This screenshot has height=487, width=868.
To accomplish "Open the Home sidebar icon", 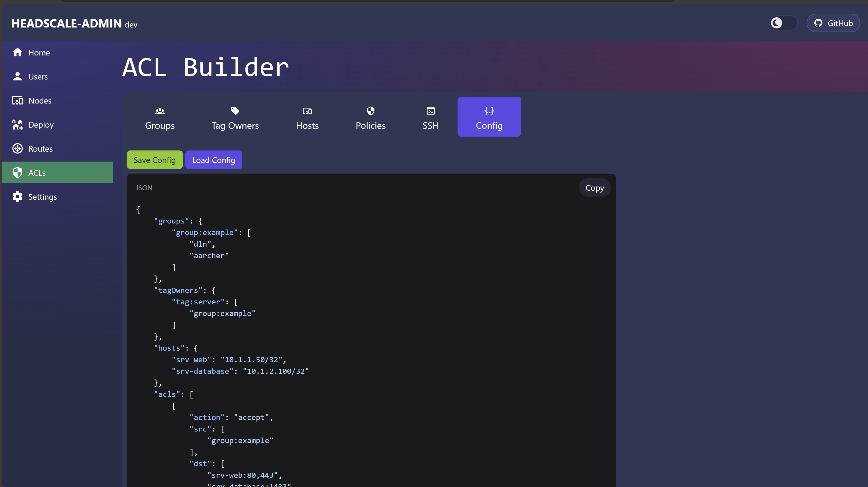I will pyautogui.click(x=18, y=52).
